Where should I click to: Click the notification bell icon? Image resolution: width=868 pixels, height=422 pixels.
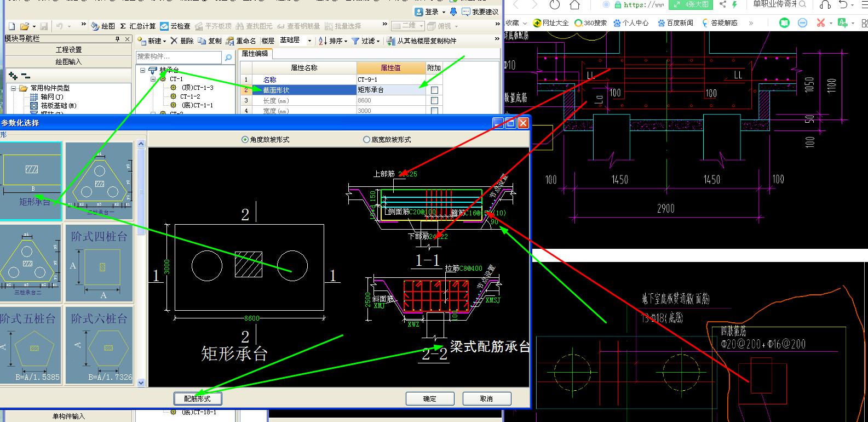point(453,11)
